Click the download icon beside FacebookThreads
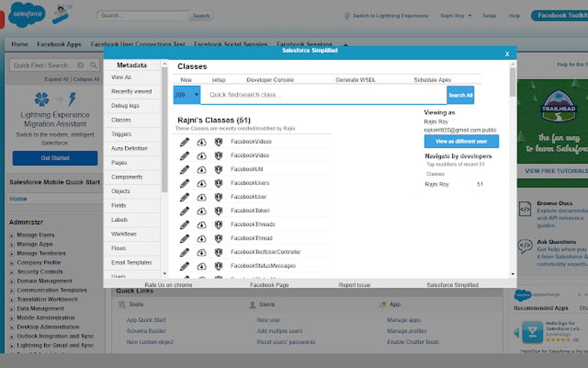 pyautogui.click(x=201, y=224)
